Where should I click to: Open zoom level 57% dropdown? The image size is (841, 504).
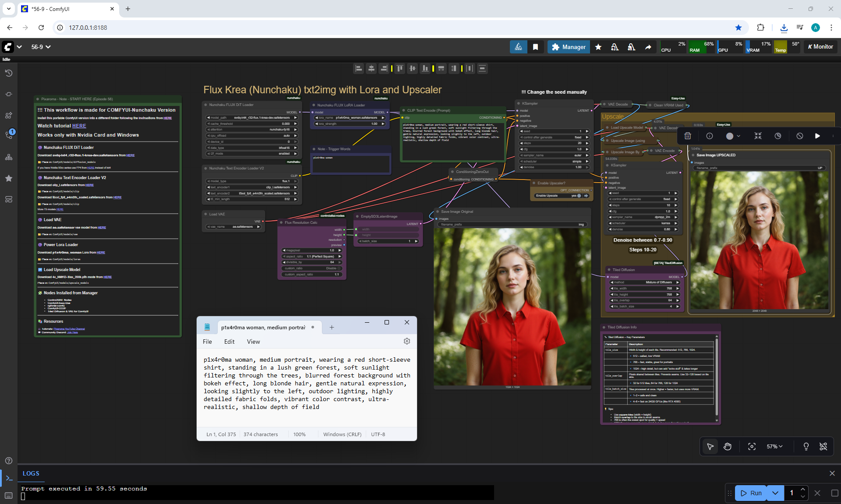[774, 446]
